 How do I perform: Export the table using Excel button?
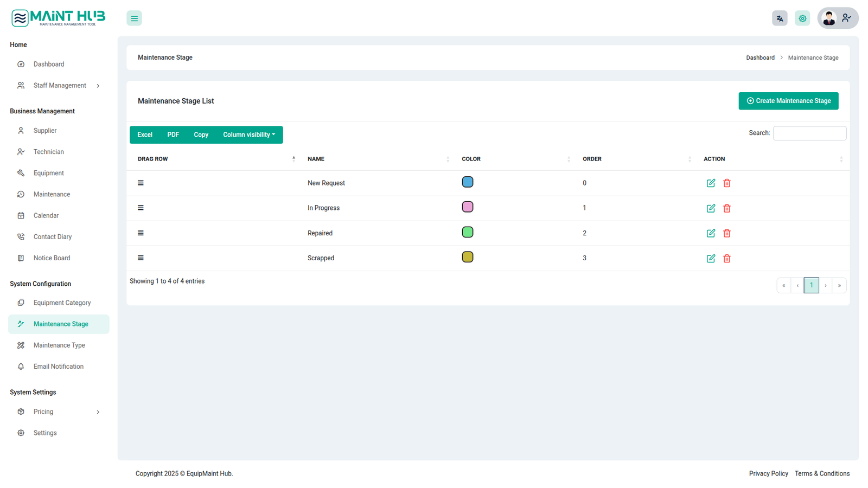[145, 135]
